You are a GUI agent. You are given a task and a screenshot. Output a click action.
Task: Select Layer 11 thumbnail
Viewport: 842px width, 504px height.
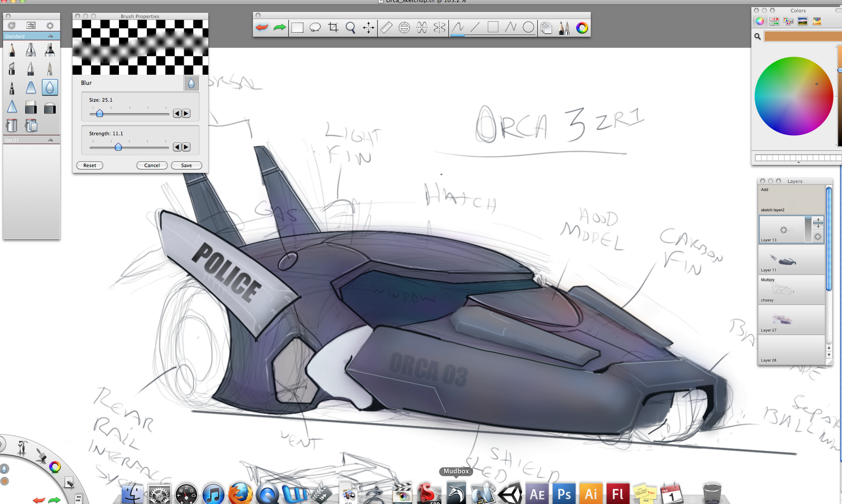(x=784, y=259)
